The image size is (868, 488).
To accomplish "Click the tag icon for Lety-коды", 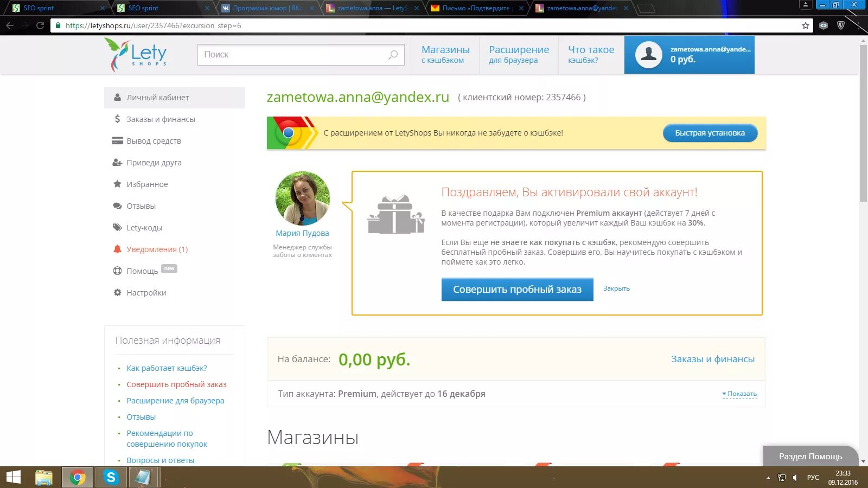I will coord(117,227).
